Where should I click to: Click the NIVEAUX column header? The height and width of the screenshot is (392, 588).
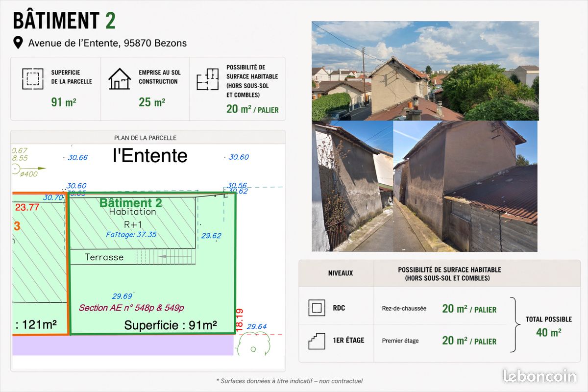(341, 273)
